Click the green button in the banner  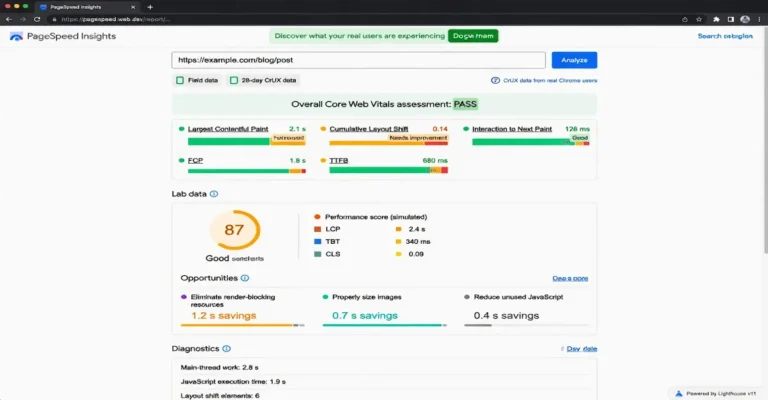click(473, 36)
